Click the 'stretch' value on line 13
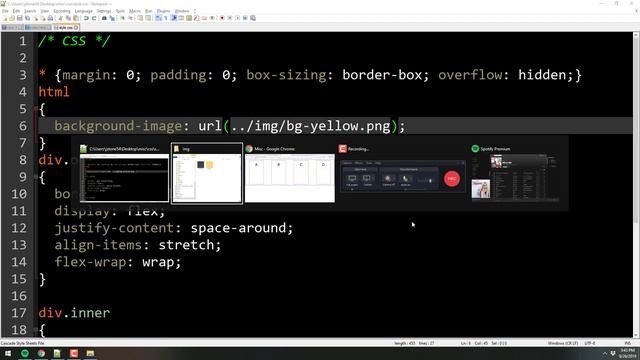This screenshot has width=640, height=360. (x=186, y=245)
